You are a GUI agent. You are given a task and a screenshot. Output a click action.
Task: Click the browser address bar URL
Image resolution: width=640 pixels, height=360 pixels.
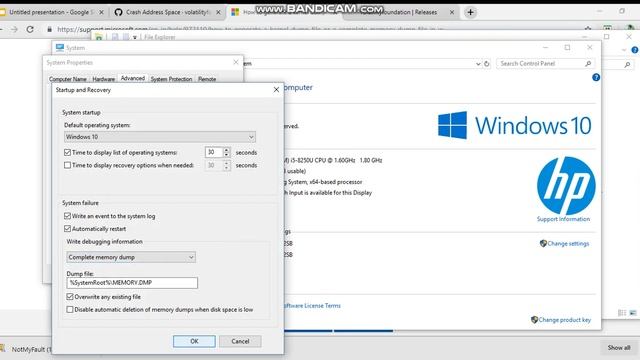(x=250, y=29)
